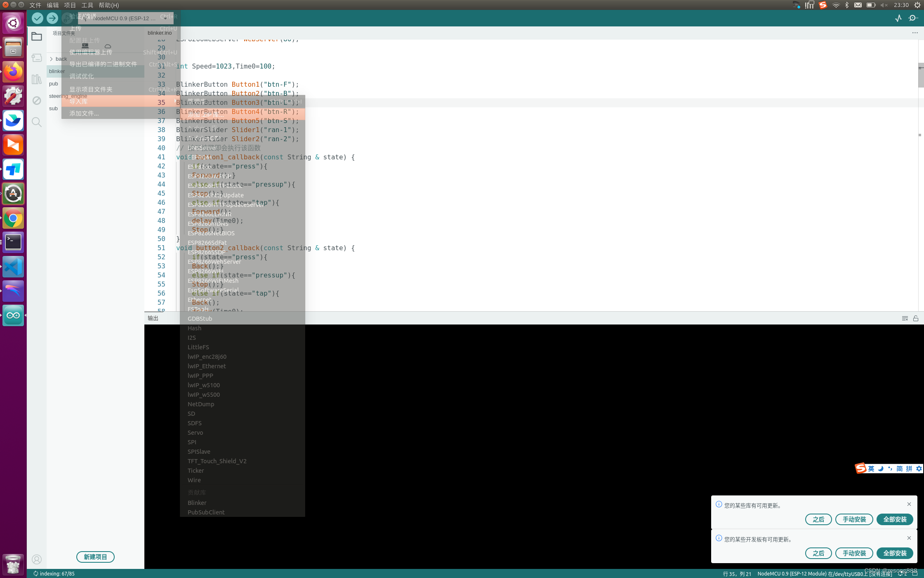Select 导出已编译的二进制文件 entry
The image size is (924, 578).
(x=121, y=64)
